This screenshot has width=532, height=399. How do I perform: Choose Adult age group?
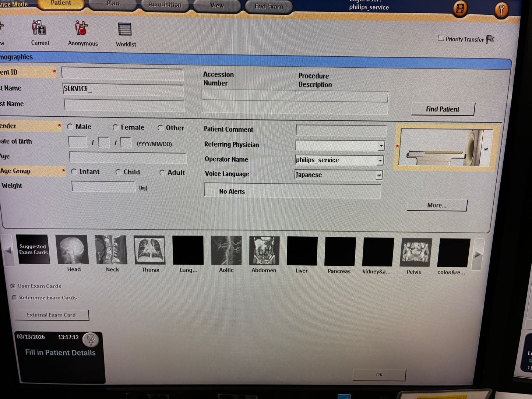[162, 172]
